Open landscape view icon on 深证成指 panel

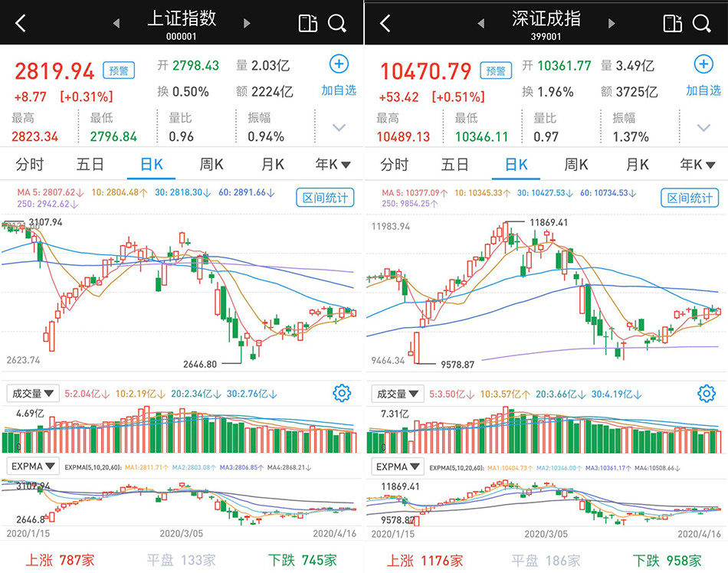point(672,23)
